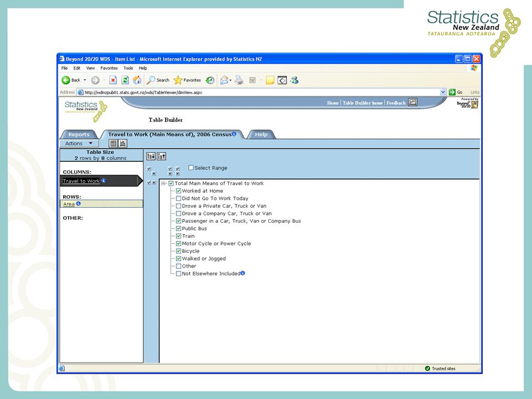The image size is (532, 399).
Task: Switch to chart view icon beside Actions
Action: coord(122,144)
